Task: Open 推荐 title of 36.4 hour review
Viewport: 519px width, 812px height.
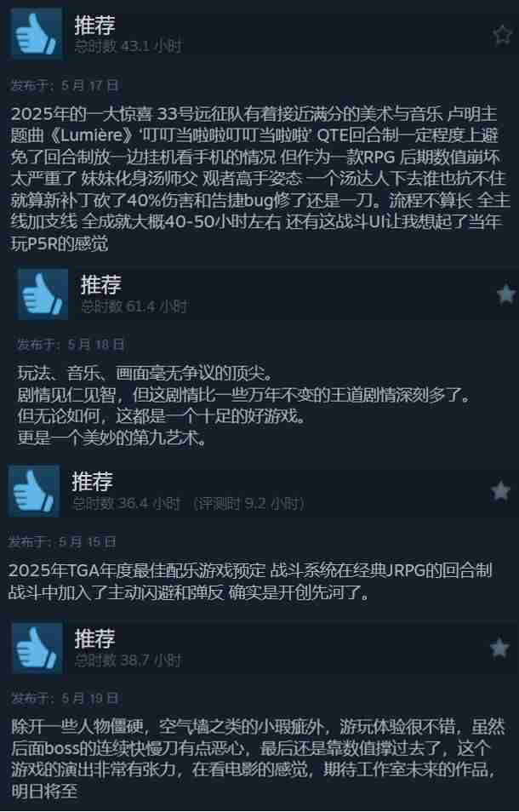Action: point(92,482)
